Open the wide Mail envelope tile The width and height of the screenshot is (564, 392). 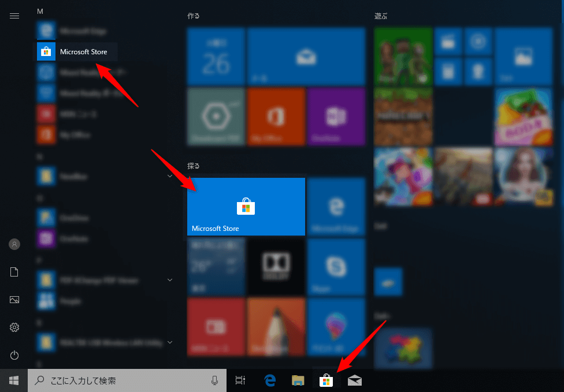306,57
